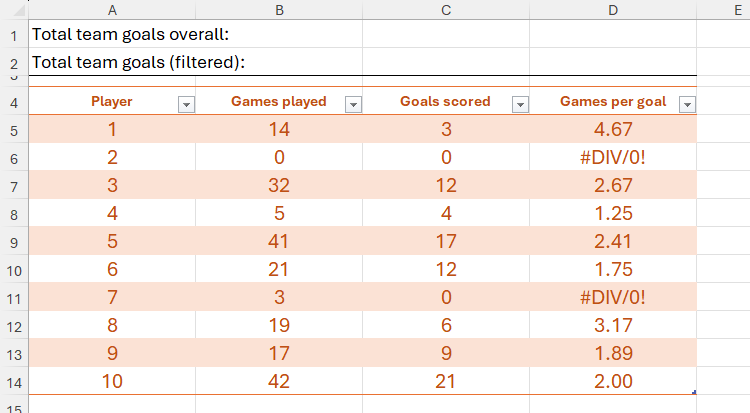
Task: Click the Games per goal value 4.67
Action: 612,129
